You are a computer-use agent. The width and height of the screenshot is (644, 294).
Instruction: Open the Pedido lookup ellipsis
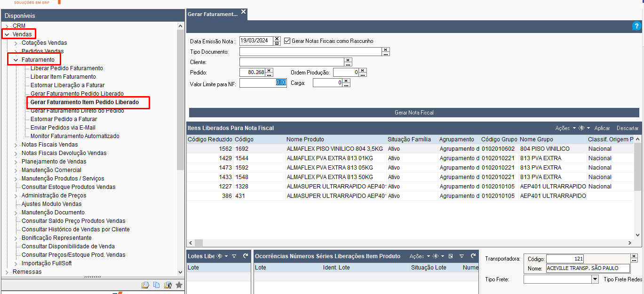(269, 75)
